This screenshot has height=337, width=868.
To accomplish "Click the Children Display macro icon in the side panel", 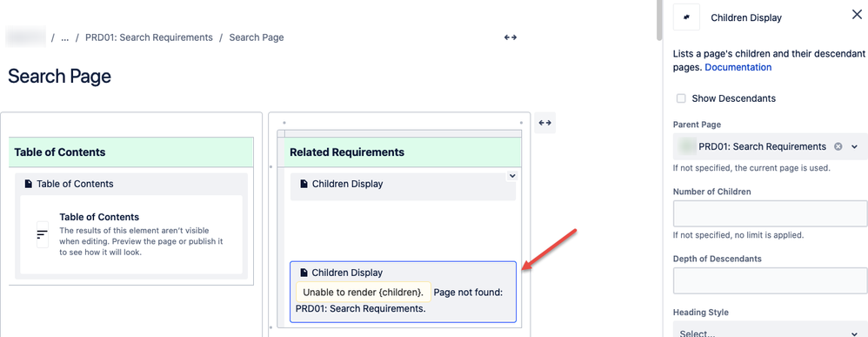I will pyautogui.click(x=686, y=17).
